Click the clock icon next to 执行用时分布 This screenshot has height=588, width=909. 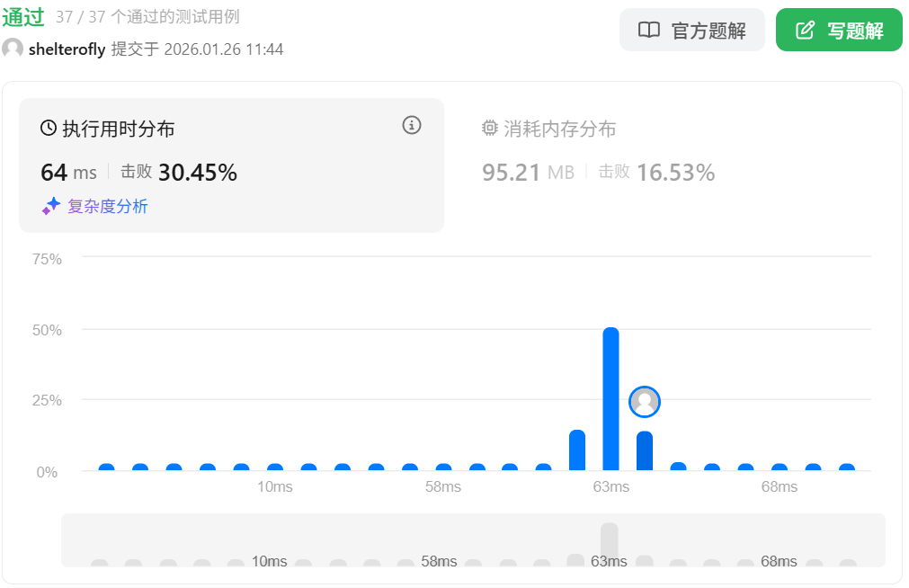[49, 129]
